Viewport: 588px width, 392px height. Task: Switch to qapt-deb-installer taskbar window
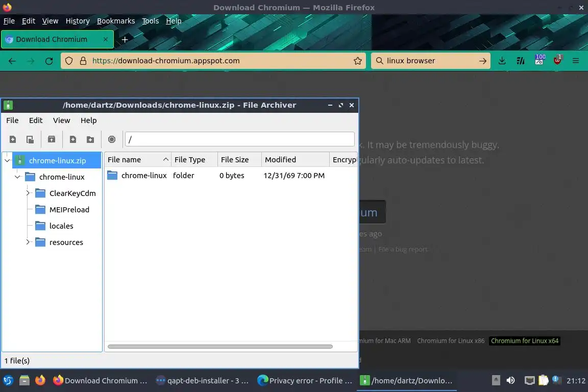(x=203, y=380)
